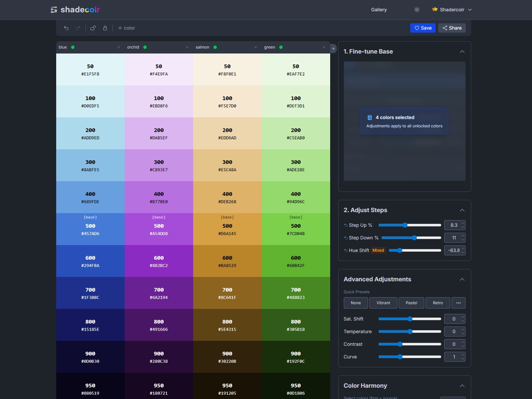532x399 pixels.
Task: Toggle the green status dot on blue column
Action: pos(73,47)
